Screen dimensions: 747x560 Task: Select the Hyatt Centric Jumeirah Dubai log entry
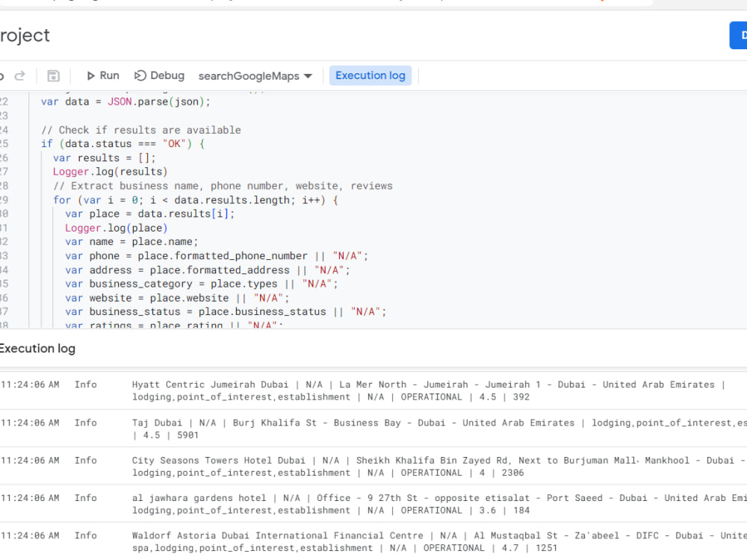tap(373, 391)
